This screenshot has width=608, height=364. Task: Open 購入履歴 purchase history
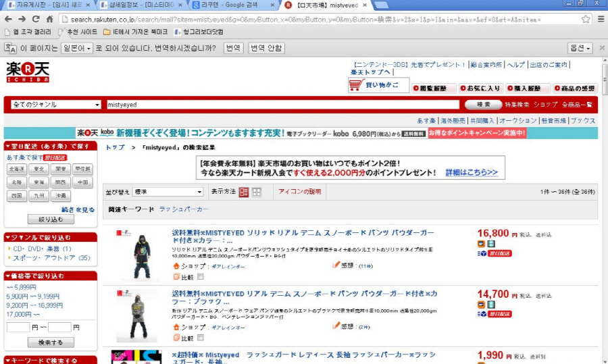[528, 88]
